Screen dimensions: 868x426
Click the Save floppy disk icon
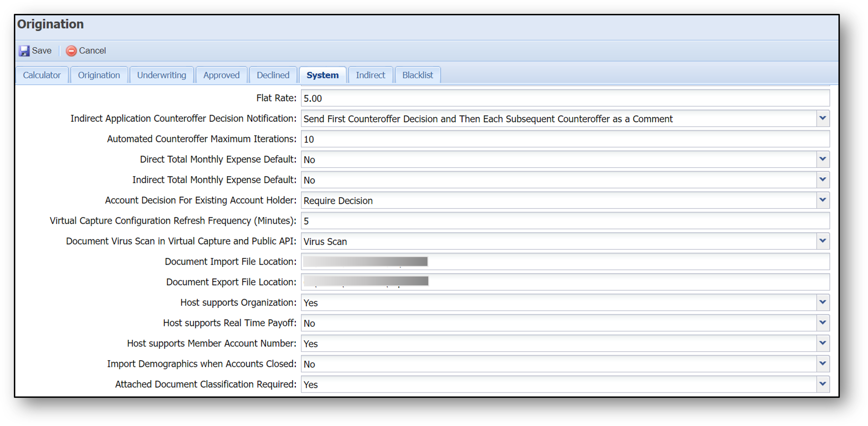24,51
